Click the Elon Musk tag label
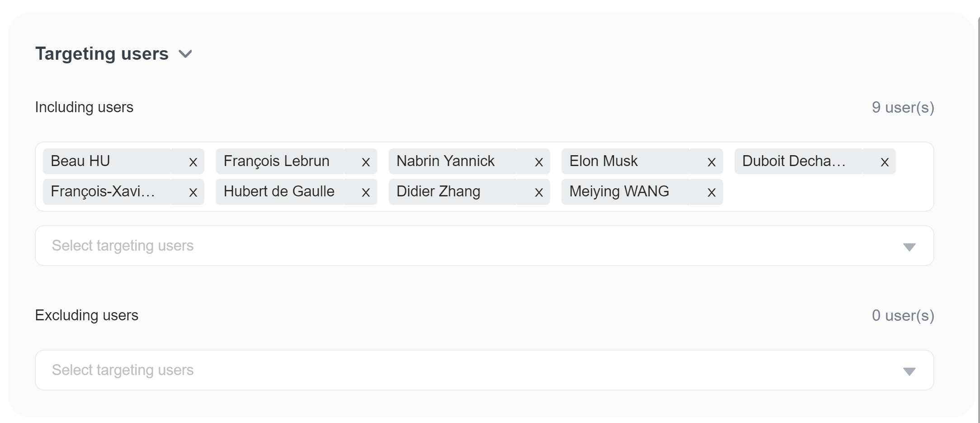 603,161
